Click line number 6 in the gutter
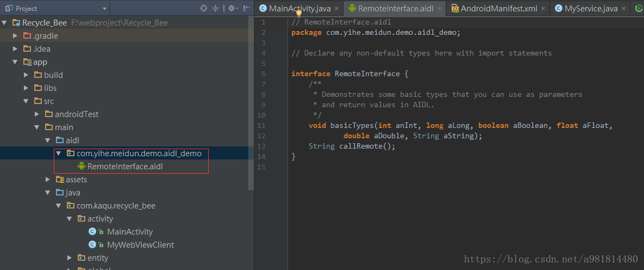Screen dimensions: 644x270 263,73
